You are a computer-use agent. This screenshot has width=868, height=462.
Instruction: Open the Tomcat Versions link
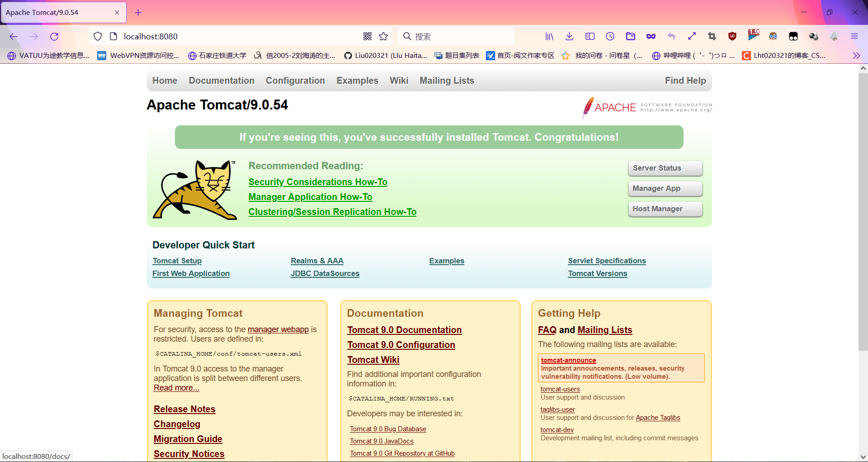pyautogui.click(x=598, y=274)
